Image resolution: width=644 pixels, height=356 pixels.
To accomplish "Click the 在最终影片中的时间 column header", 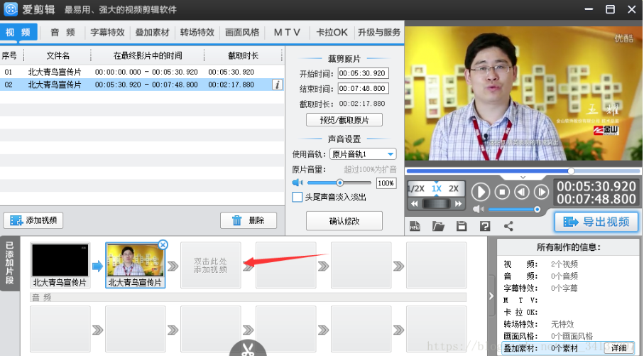I will pos(148,55).
